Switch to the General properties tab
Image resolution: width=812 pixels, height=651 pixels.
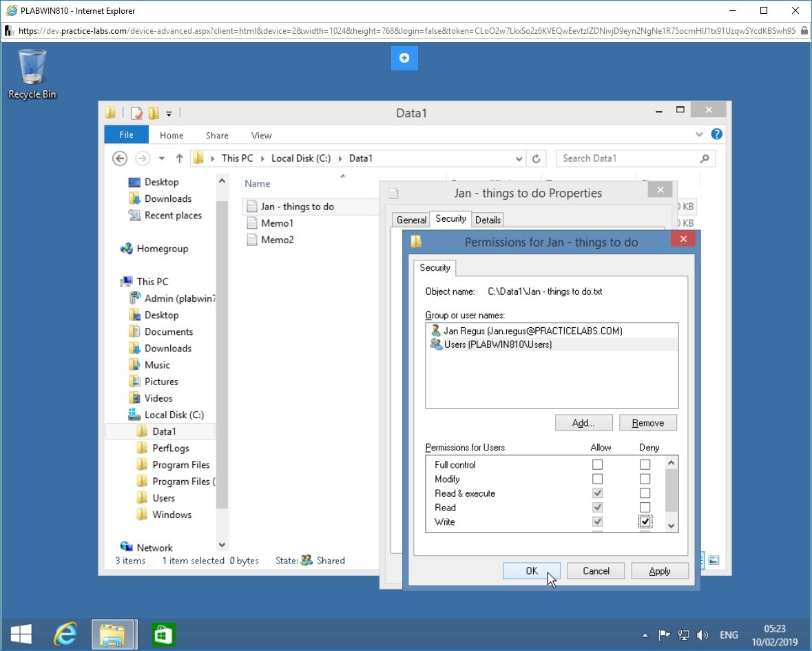[x=411, y=220]
